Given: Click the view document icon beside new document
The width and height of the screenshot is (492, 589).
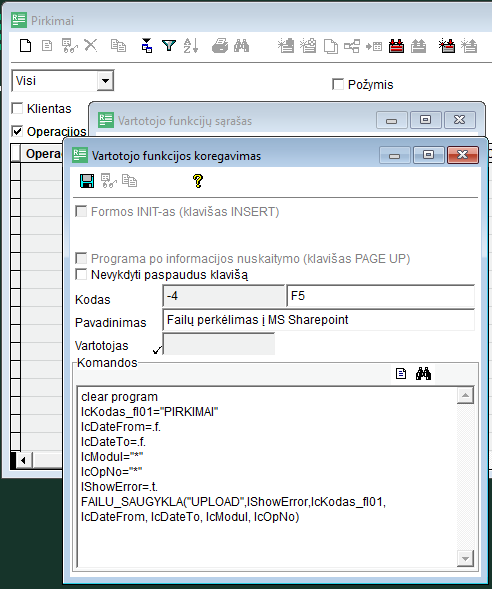Looking at the screenshot, I should pyautogui.click(x=47, y=46).
